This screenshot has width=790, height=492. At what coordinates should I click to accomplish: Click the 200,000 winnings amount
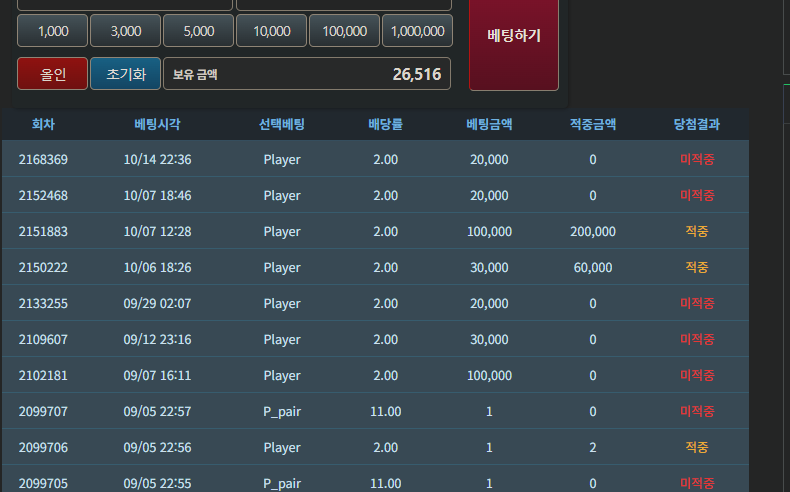593,232
